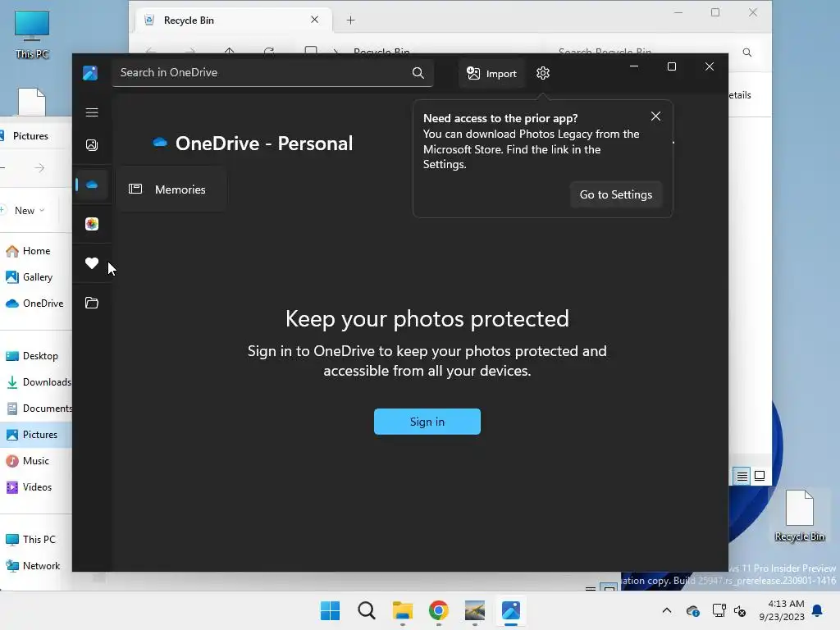The height and width of the screenshot is (630, 840).
Task: Click search icon in Recycle Bin window
Action: 746,52
